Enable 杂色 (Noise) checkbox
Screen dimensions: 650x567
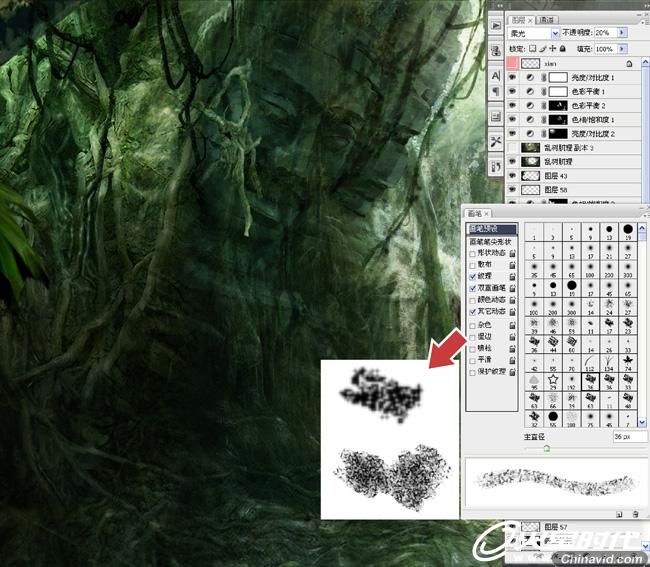coord(473,325)
